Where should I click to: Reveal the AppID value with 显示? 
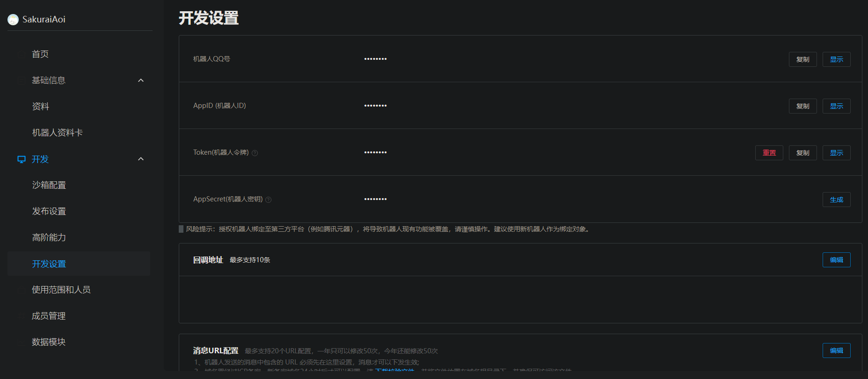(x=836, y=106)
